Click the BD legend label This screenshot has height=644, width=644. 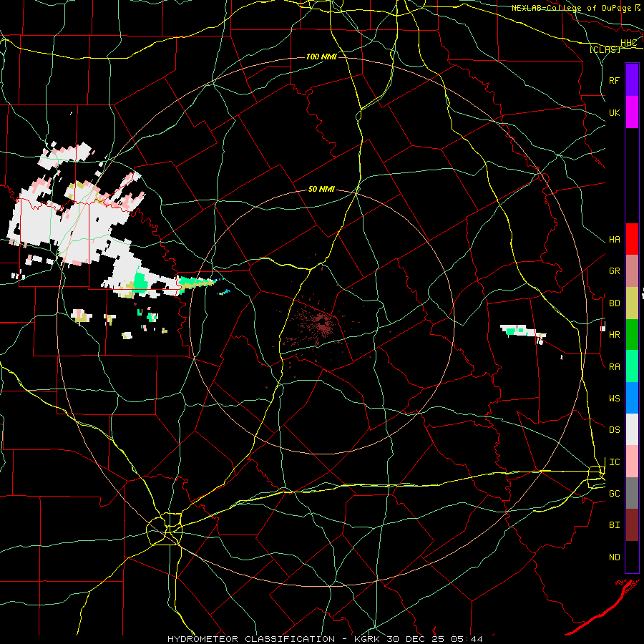pyautogui.click(x=614, y=303)
